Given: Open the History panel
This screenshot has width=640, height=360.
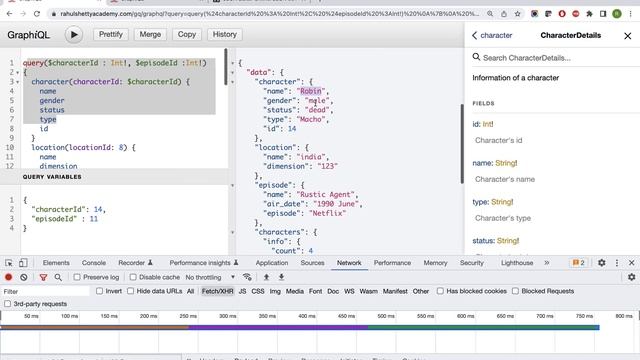Looking at the screenshot, I should (224, 35).
